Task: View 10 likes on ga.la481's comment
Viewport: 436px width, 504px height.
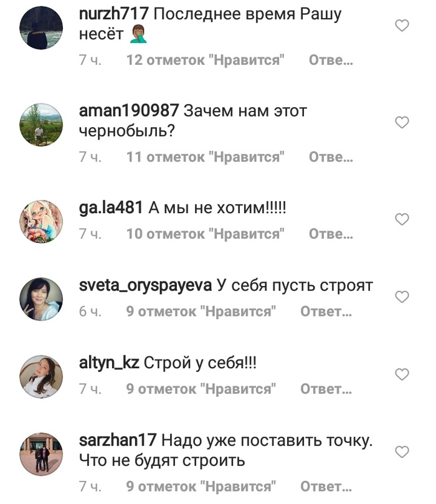Action: pyautogui.click(x=206, y=234)
